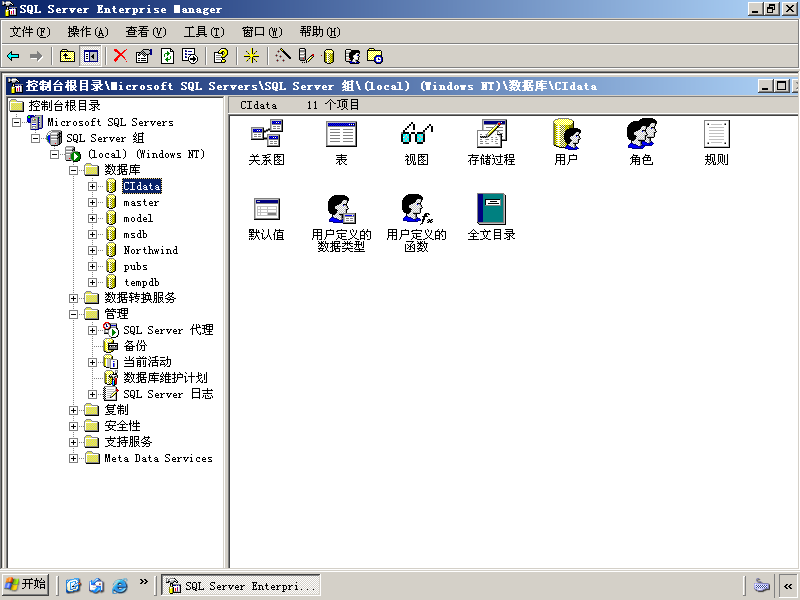Click the Back arrow toolbar icon

click(13, 56)
